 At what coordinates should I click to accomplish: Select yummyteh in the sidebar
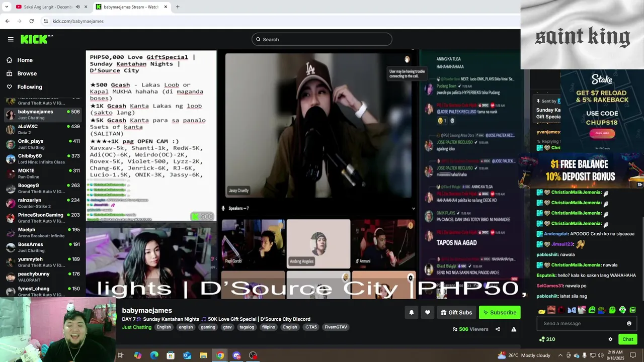point(43,262)
